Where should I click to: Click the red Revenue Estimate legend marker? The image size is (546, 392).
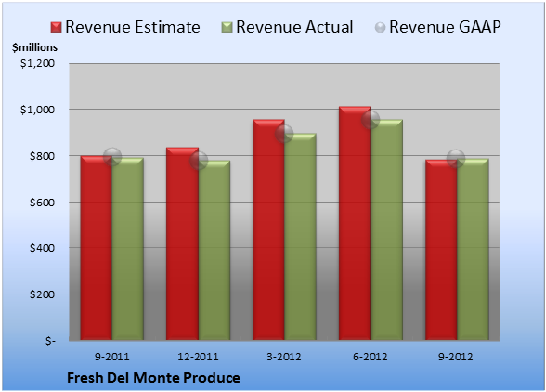(56, 28)
